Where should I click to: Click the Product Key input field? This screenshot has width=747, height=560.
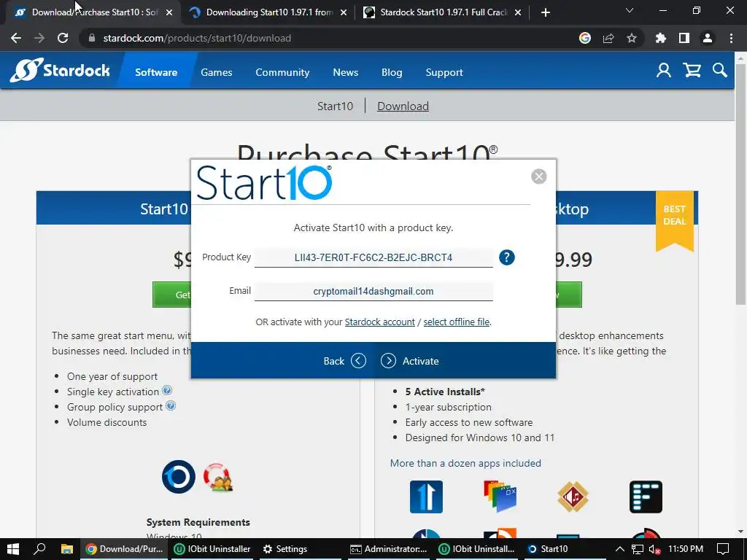tap(373, 257)
